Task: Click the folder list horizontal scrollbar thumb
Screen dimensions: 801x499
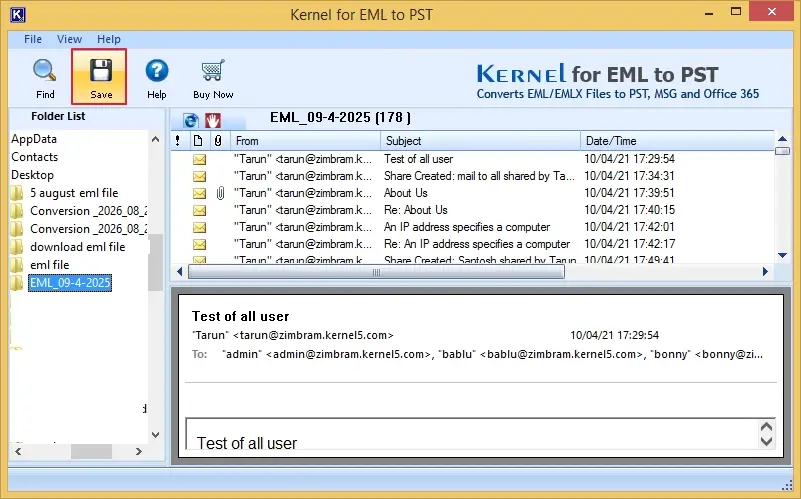Action: 91,451
